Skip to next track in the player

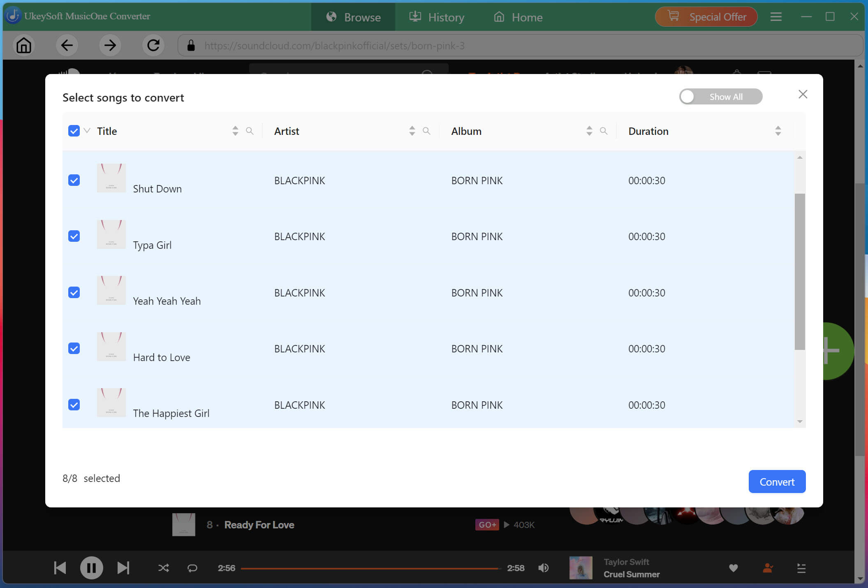pos(123,568)
